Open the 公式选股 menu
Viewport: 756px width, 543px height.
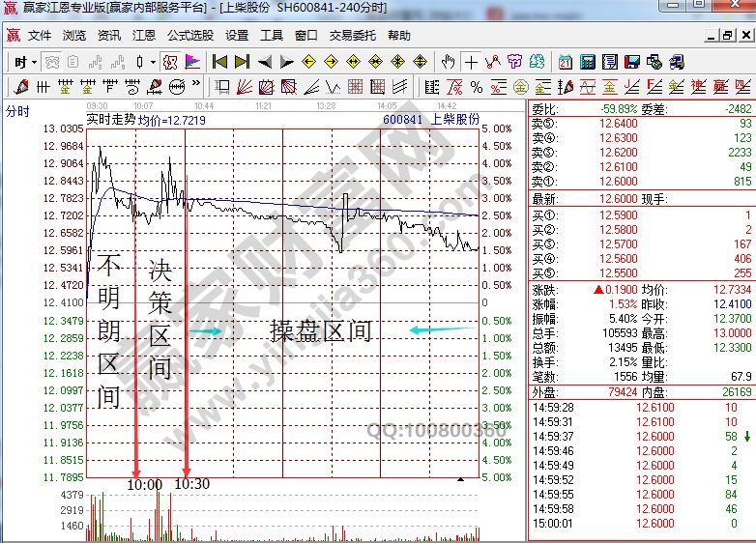coord(190,36)
